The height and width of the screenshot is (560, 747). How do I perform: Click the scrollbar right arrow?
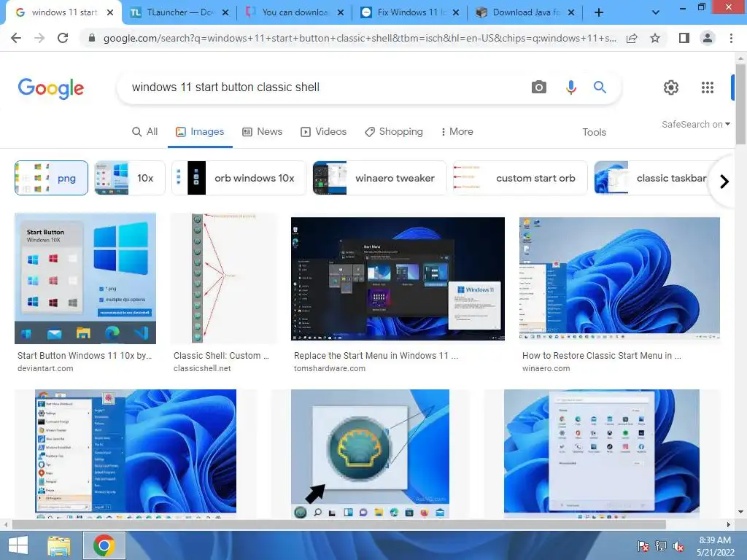pyautogui.click(x=729, y=525)
